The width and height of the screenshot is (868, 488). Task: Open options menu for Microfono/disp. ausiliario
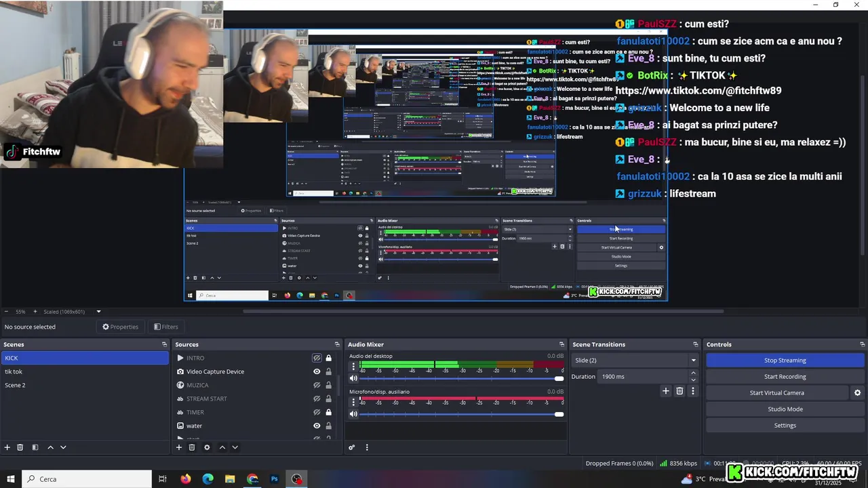(x=353, y=402)
